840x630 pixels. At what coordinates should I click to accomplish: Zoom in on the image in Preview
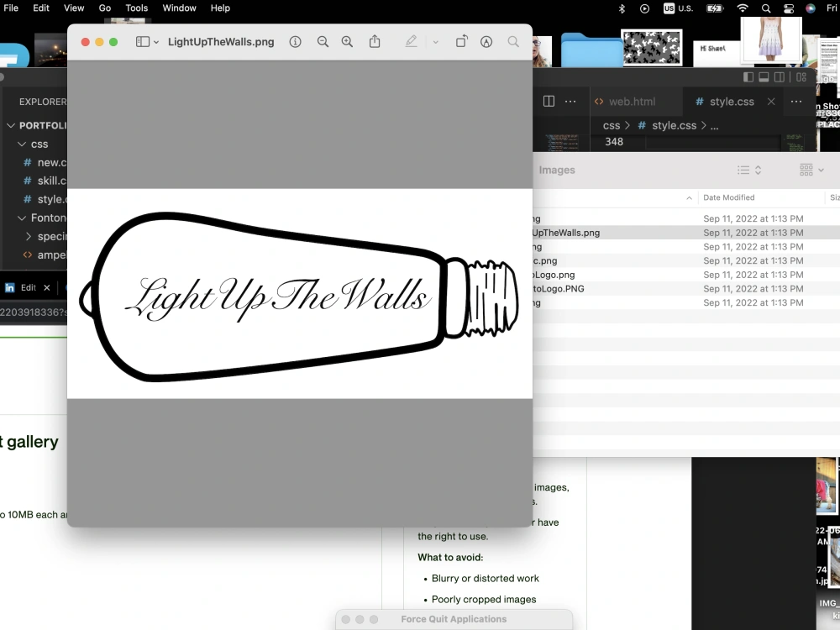[x=347, y=42]
